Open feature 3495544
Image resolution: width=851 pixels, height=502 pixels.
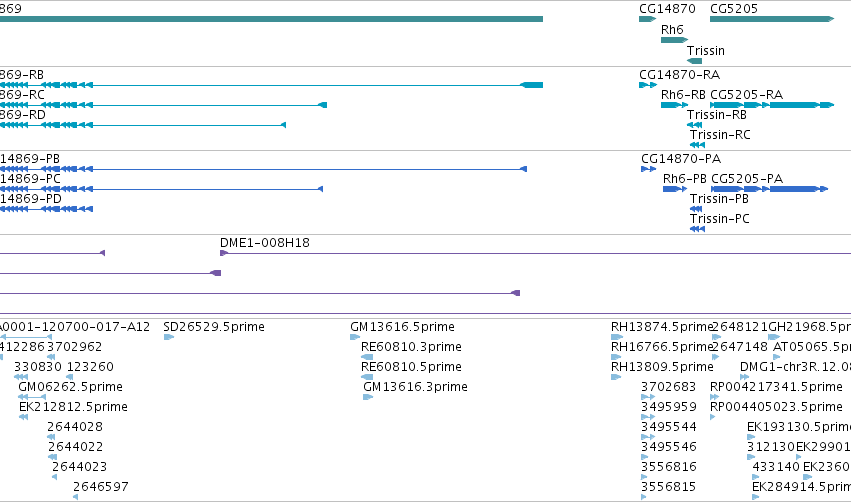pyautogui.click(x=648, y=437)
